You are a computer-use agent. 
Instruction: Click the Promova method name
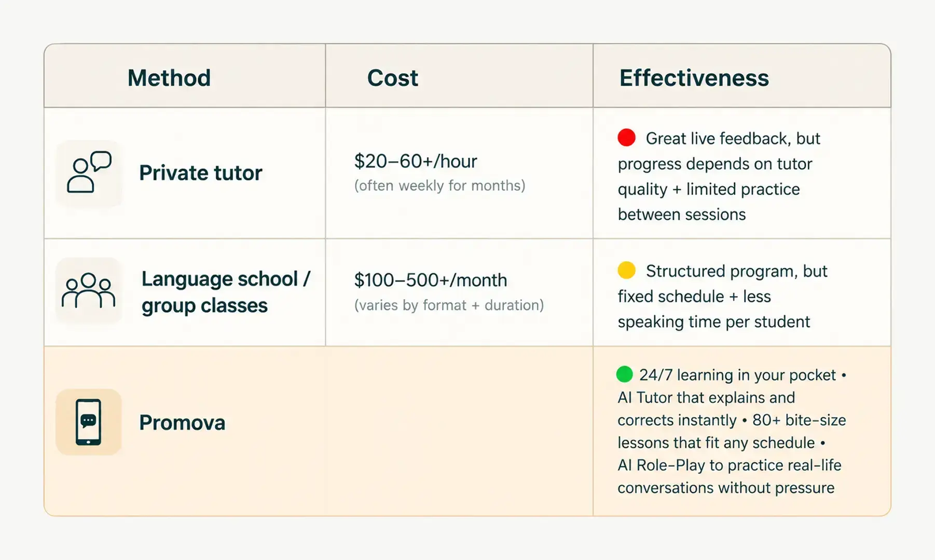182,423
